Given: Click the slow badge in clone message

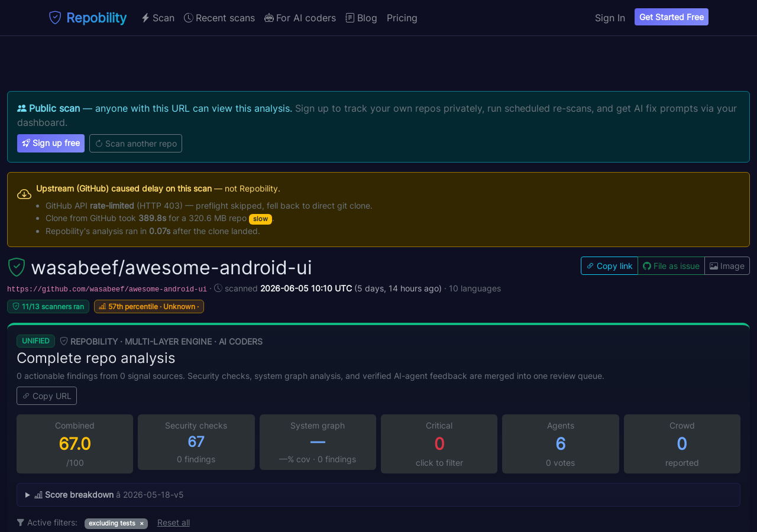Looking at the screenshot, I should (260, 219).
